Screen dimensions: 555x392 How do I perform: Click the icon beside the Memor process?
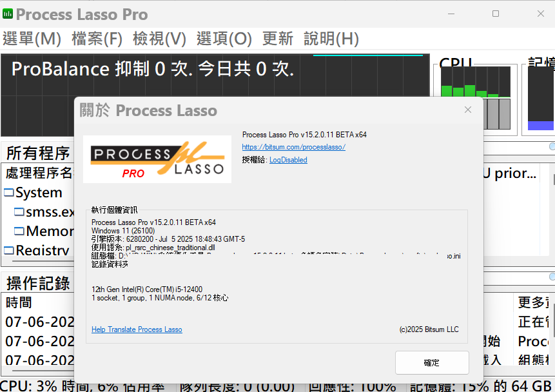tap(19, 231)
